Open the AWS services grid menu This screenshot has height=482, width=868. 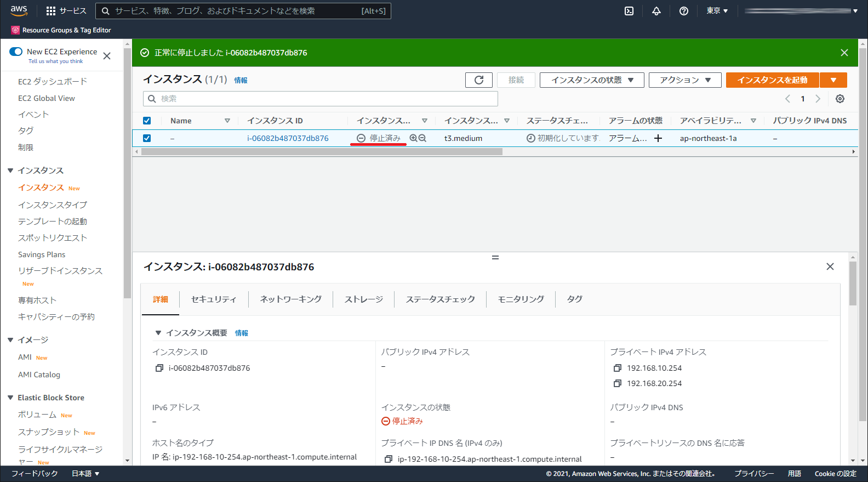pos(51,11)
